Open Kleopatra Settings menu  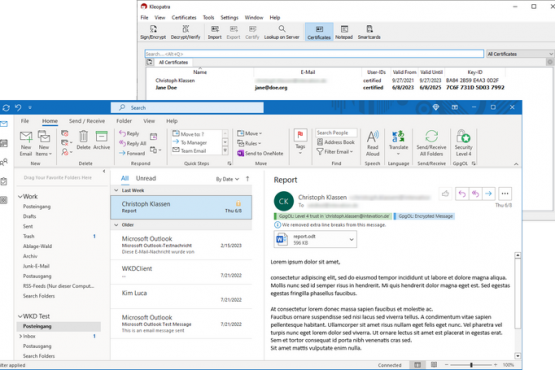click(x=229, y=17)
